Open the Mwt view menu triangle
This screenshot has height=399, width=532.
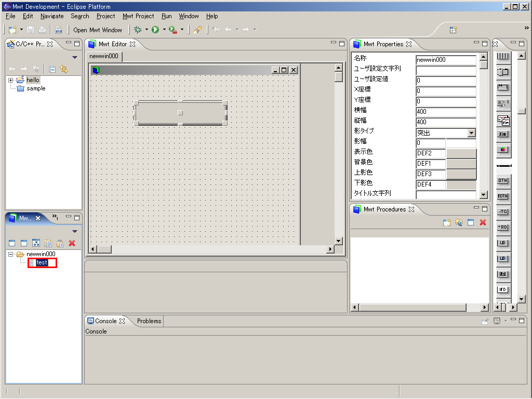coord(75,231)
